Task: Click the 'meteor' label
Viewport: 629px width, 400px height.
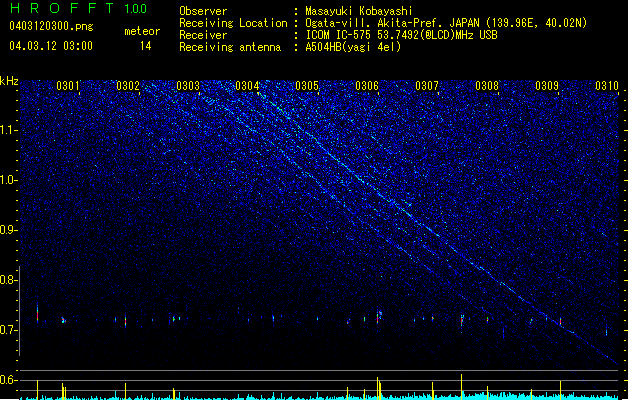Action: pos(142,31)
